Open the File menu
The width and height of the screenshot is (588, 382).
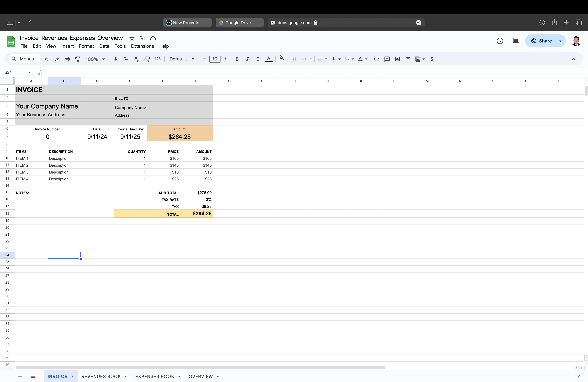24,46
